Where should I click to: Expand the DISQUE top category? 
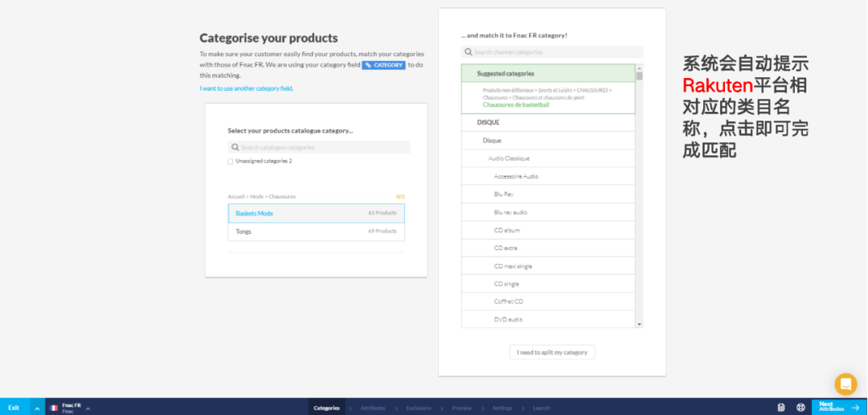[548, 122]
